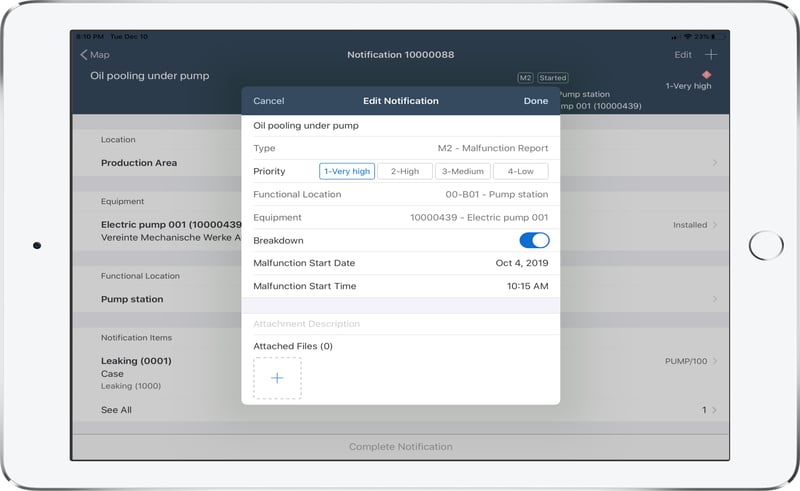Tap Cancel in Edit Notification dialog

(268, 101)
